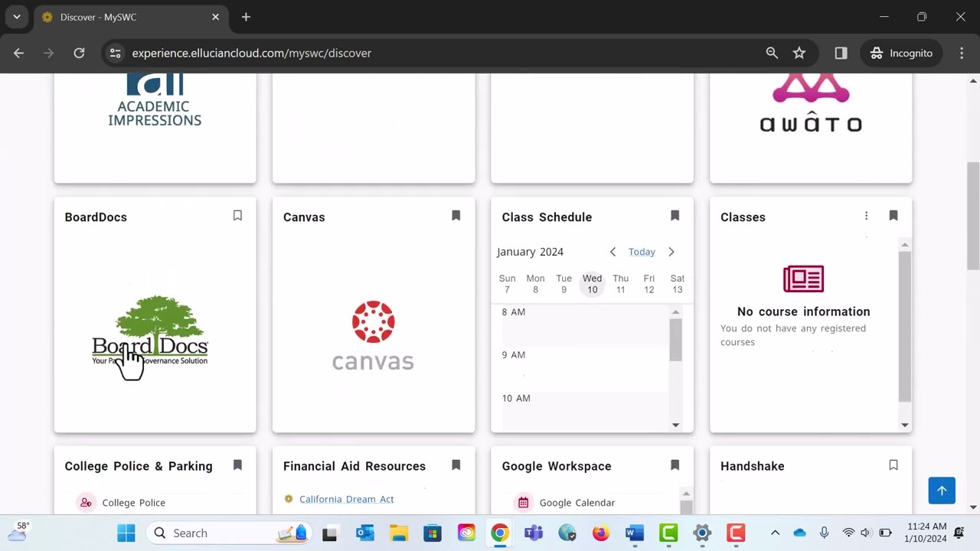The height and width of the screenshot is (551, 980).
Task: Open the BoardDocs logo
Action: click(x=150, y=330)
